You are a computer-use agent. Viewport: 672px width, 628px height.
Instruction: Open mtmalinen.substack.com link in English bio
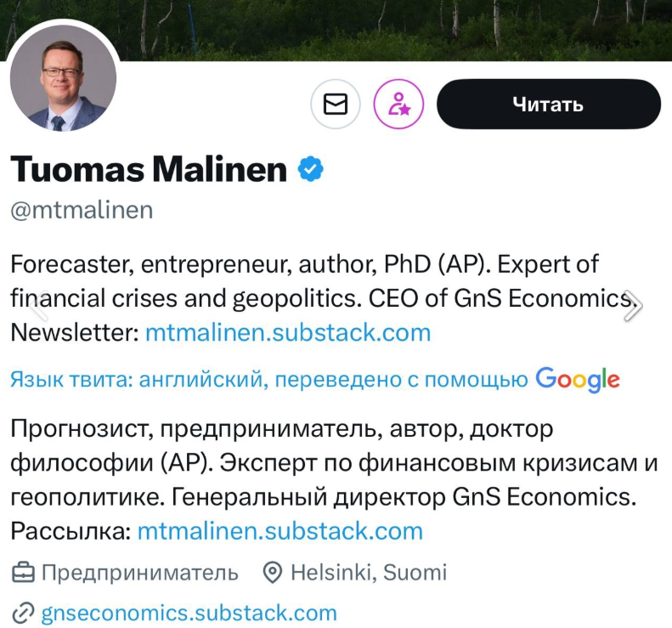tap(288, 331)
